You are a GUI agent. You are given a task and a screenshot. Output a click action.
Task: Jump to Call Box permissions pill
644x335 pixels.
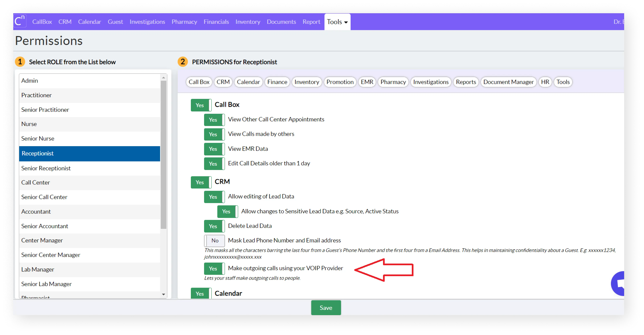pyautogui.click(x=199, y=82)
